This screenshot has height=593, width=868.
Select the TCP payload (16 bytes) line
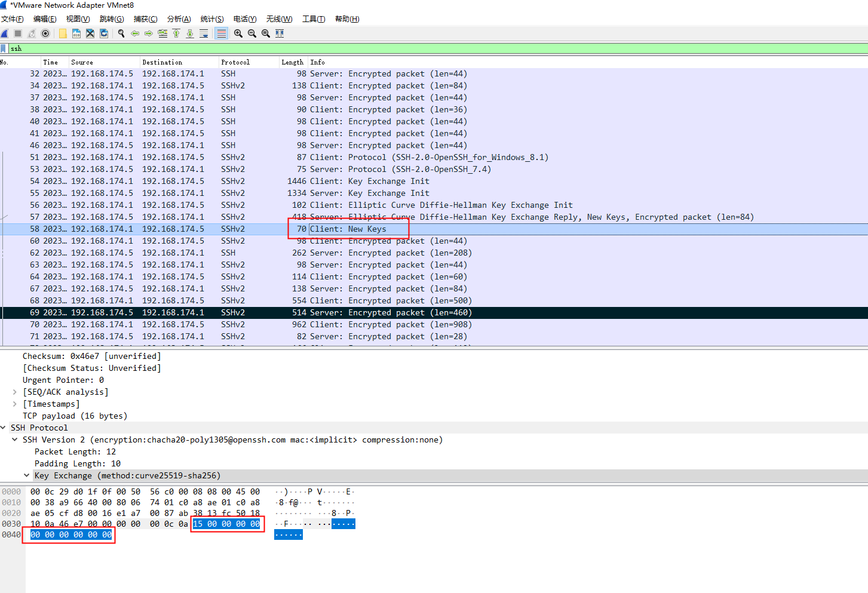(x=75, y=416)
